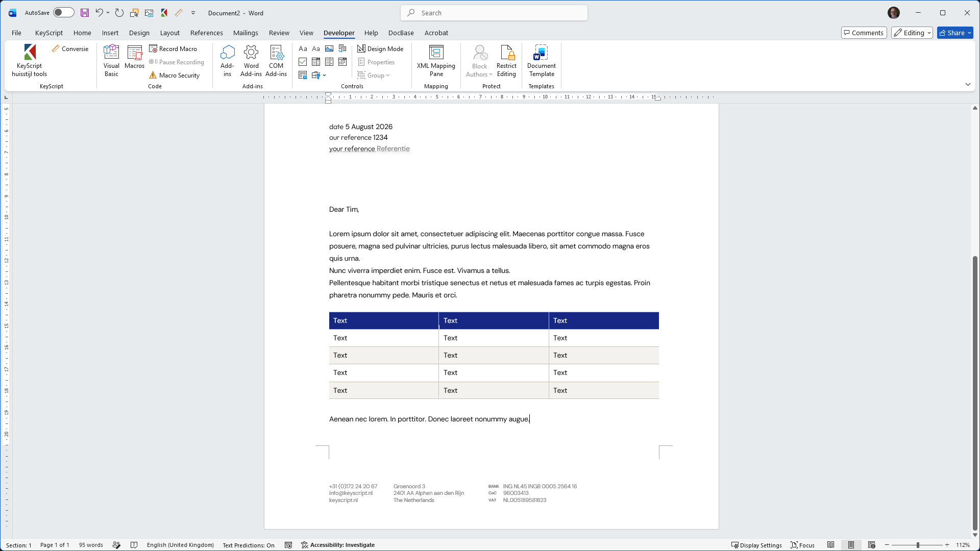Expand the Legacy Tools dropdown

318,75
